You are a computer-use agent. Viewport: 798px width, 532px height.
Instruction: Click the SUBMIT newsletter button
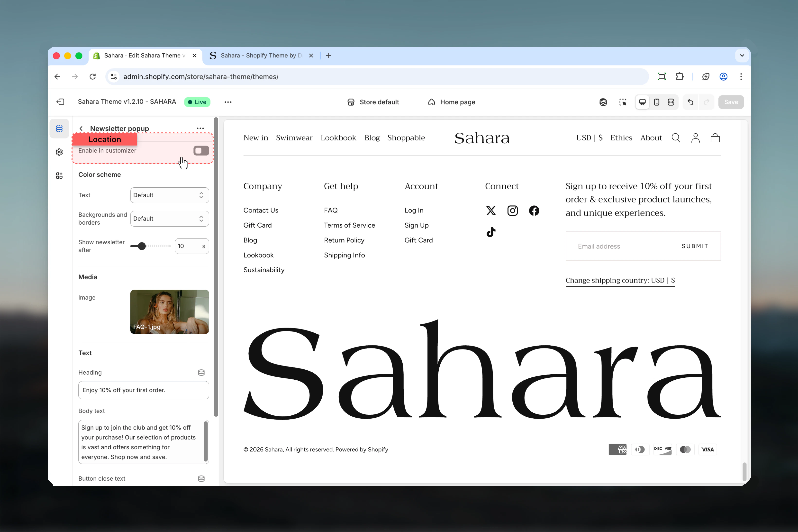pos(695,246)
